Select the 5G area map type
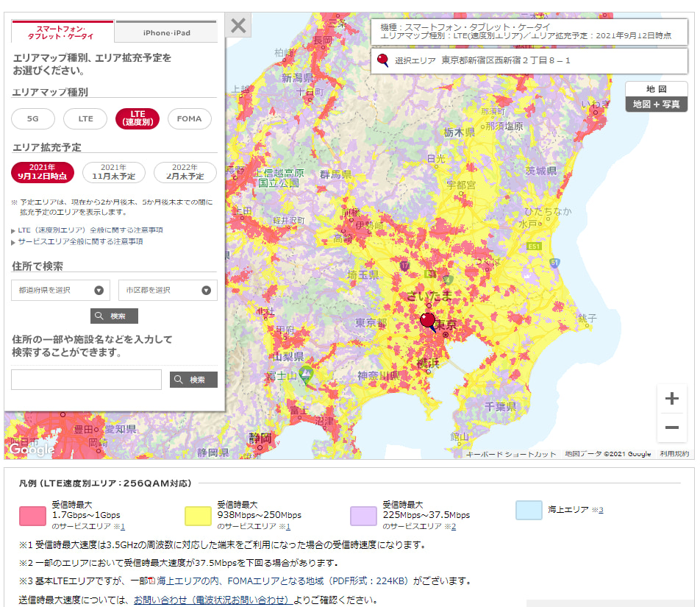 coord(33,118)
